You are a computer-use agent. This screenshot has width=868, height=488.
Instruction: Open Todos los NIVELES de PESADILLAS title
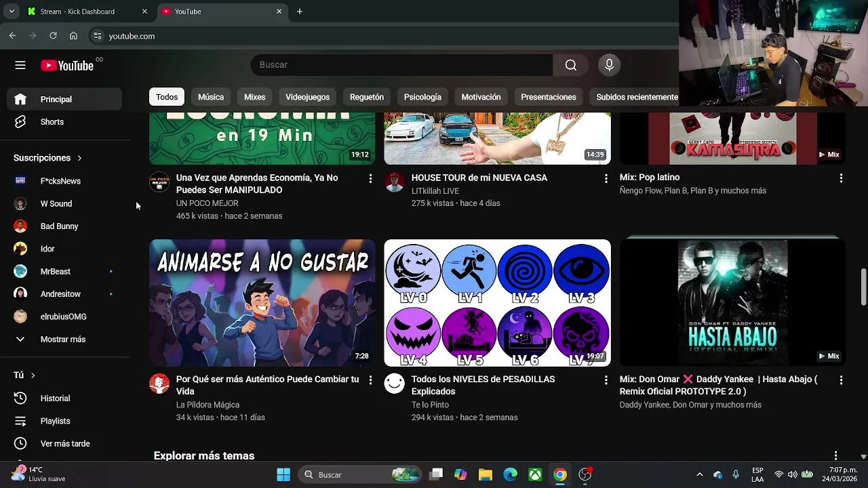coord(483,385)
